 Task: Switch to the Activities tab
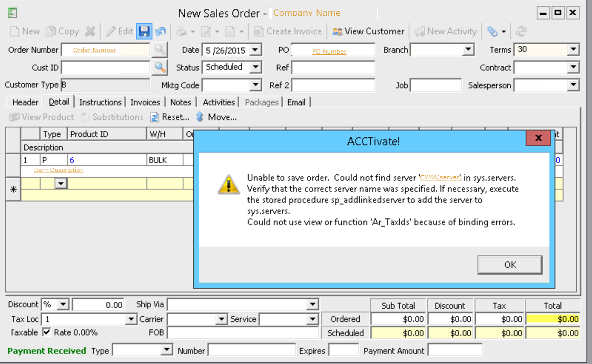tap(219, 102)
